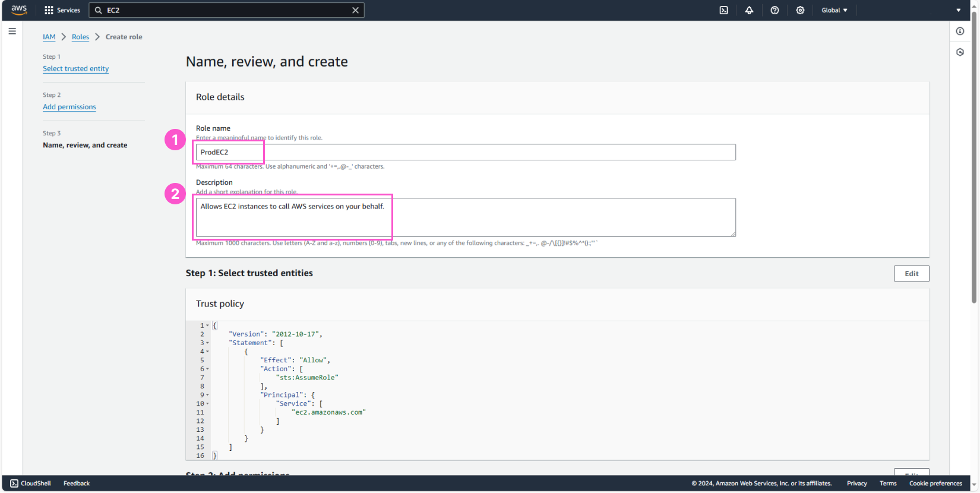Collapse Action fold at line 6

click(207, 369)
